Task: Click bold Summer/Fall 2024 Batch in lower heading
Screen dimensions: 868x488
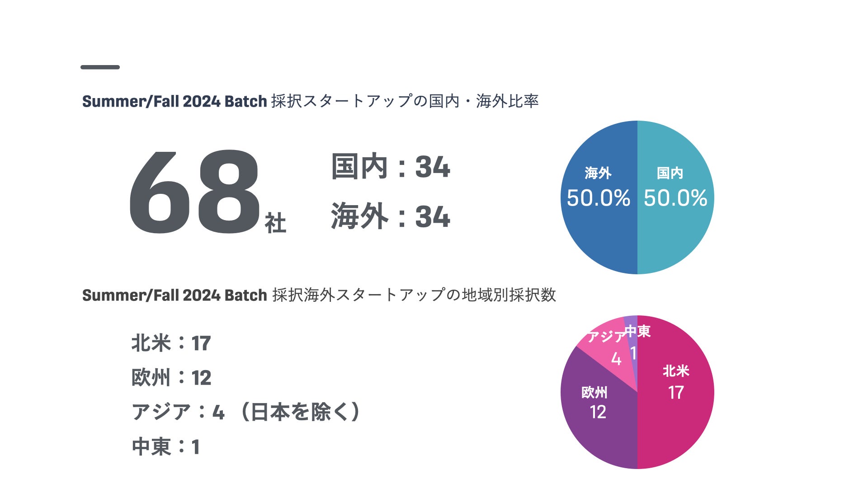Action: (x=175, y=295)
